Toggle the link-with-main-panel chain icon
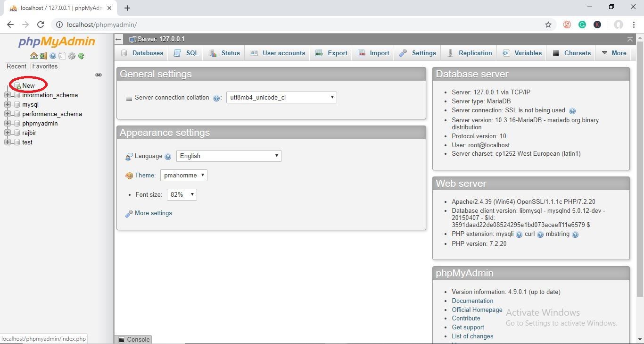 coord(99,75)
